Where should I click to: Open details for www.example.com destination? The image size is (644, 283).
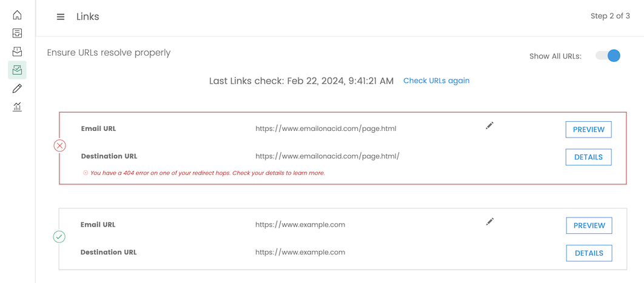coord(589,253)
